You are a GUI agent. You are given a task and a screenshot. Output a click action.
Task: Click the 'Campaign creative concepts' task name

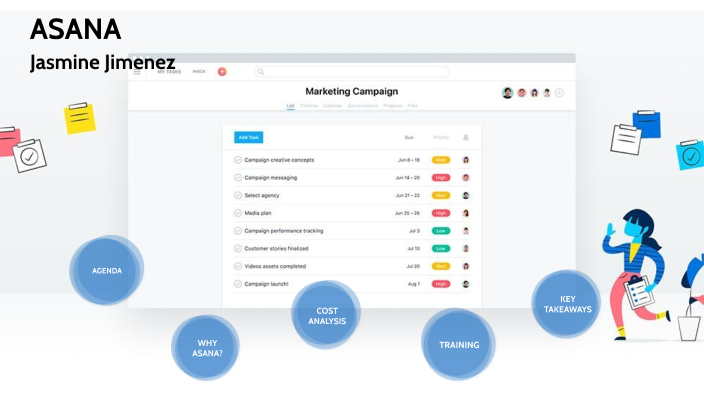click(x=279, y=160)
